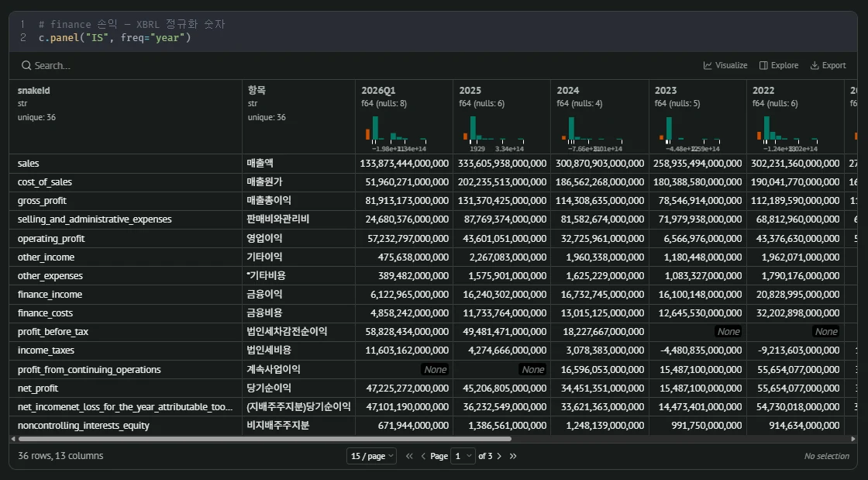Click the scrollbar left arrow
The width and height of the screenshot is (868, 480).
[x=13, y=439]
